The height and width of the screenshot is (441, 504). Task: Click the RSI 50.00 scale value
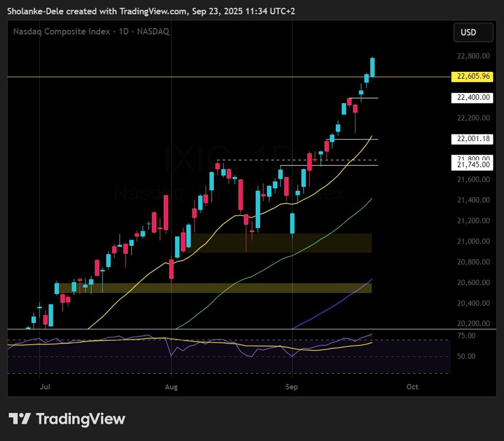click(466, 356)
